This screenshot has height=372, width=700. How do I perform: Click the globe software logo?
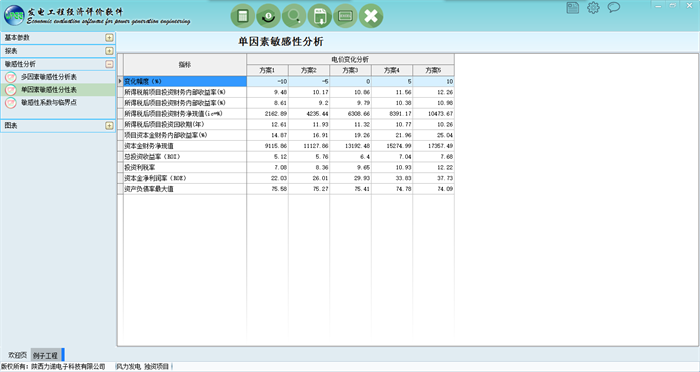point(14,16)
